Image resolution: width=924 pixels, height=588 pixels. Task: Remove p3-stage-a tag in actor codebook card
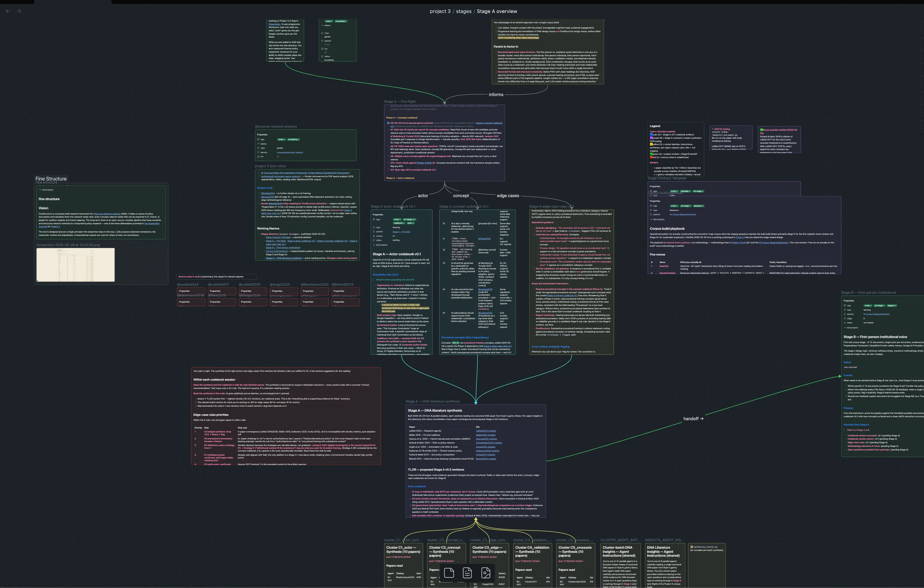click(414, 220)
